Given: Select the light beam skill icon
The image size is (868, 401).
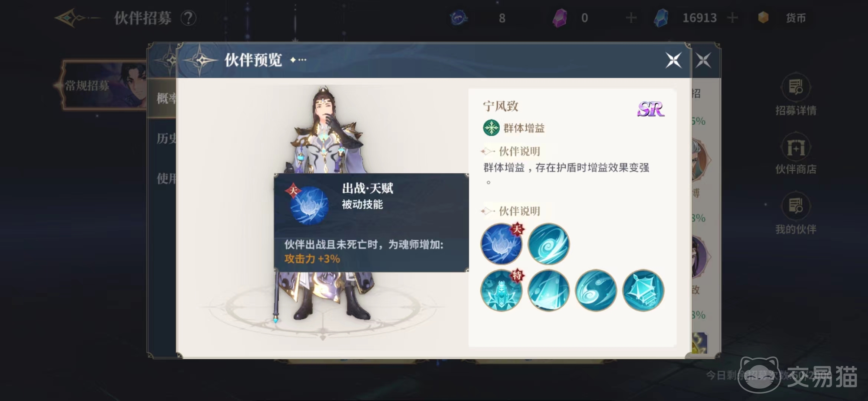Looking at the screenshot, I should tap(548, 290).
